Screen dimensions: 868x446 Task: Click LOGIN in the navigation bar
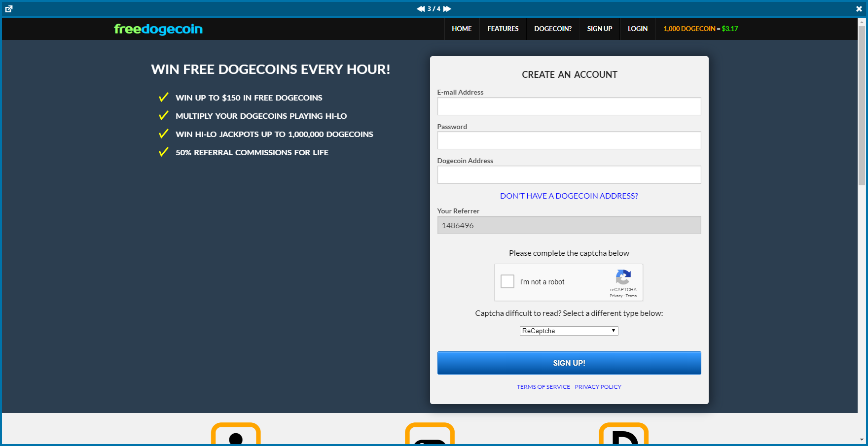(x=637, y=29)
